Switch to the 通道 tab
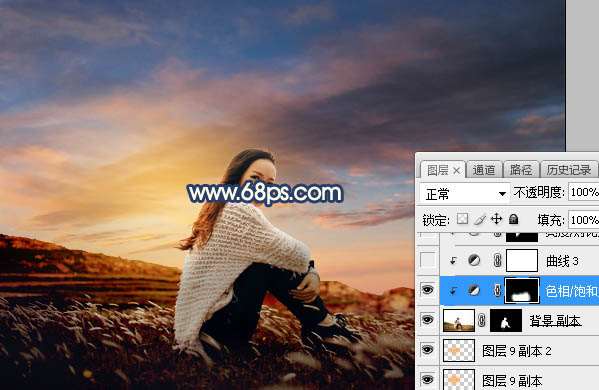 click(x=484, y=170)
